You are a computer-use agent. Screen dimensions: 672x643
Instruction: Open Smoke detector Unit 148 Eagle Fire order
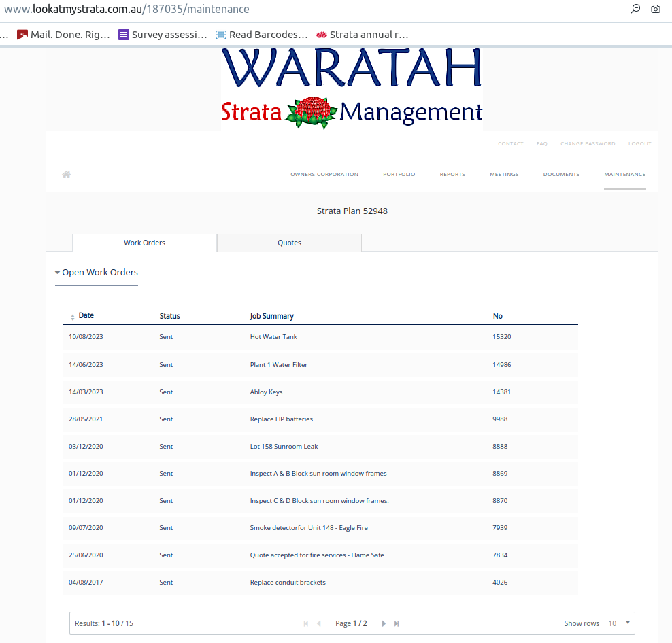click(x=309, y=528)
